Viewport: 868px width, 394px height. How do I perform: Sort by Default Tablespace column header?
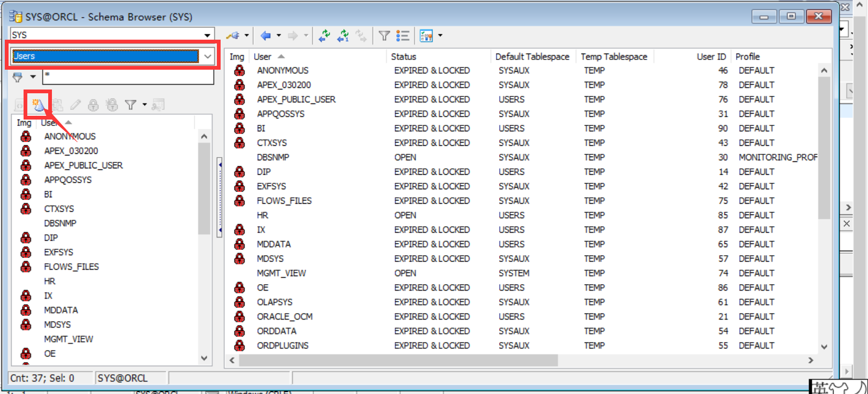533,57
